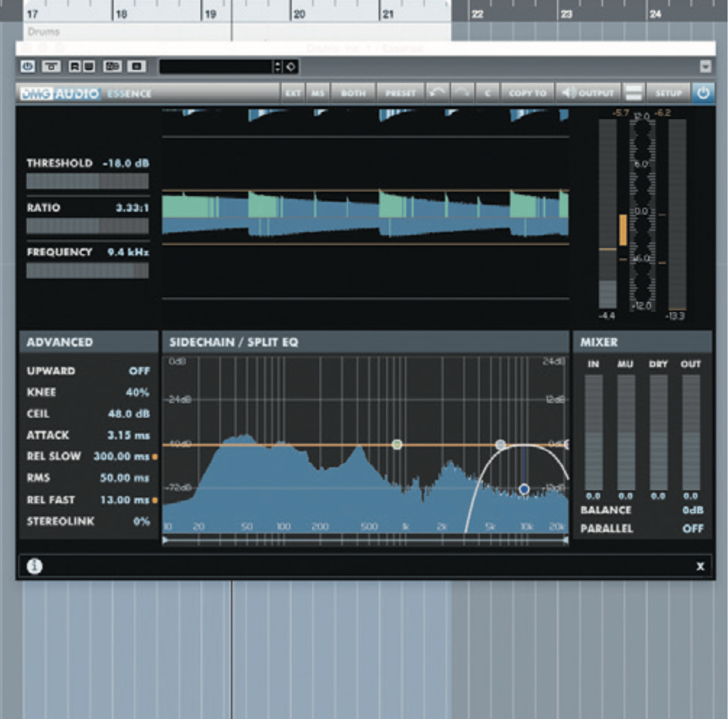728x719 pixels.
Task: Toggle the plugin bypass power icon in header
Action: click(x=27, y=67)
